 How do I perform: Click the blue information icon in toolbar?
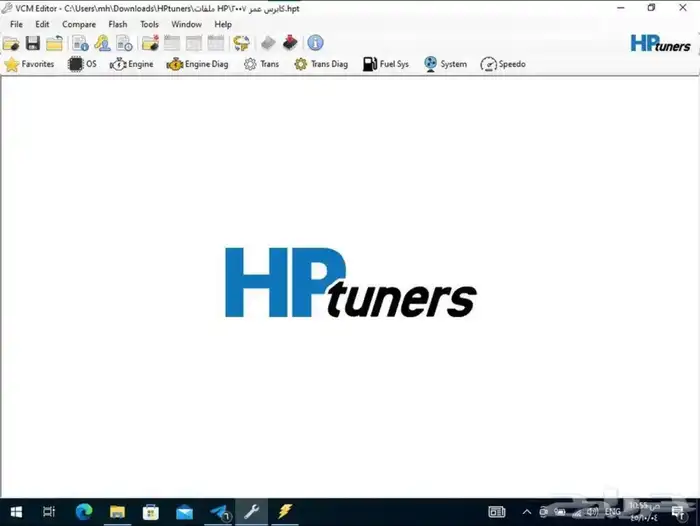(315, 43)
